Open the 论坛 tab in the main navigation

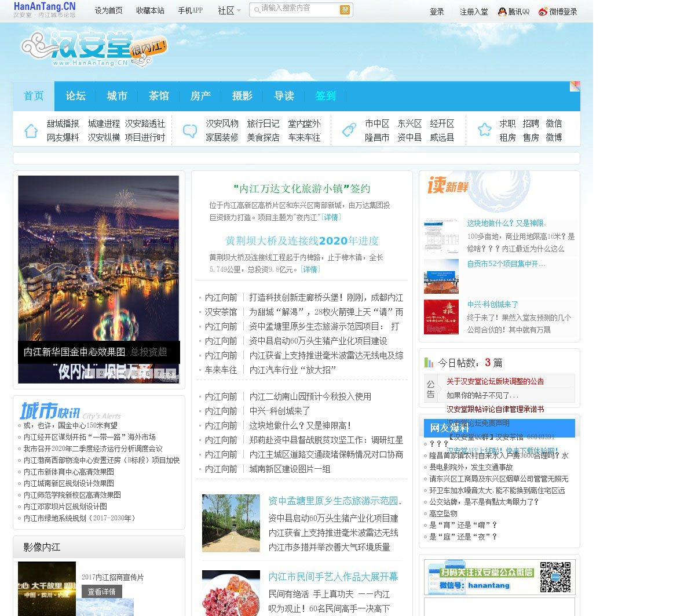[x=75, y=96]
